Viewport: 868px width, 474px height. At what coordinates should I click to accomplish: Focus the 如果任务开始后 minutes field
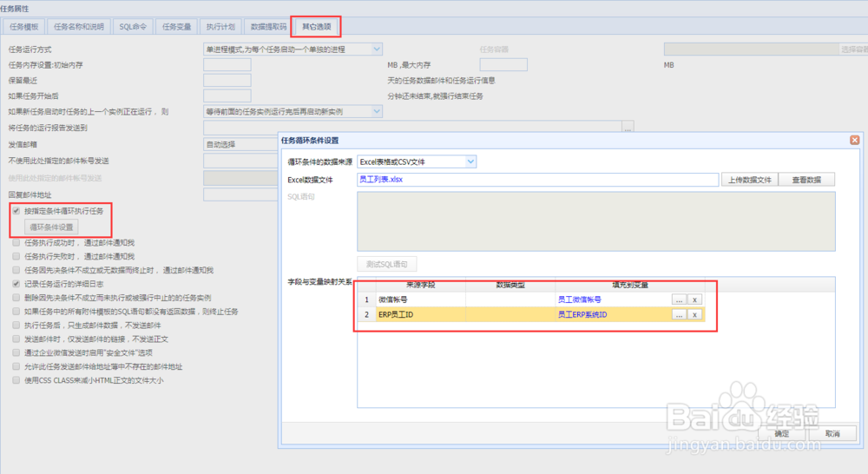pyautogui.click(x=227, y=95)
